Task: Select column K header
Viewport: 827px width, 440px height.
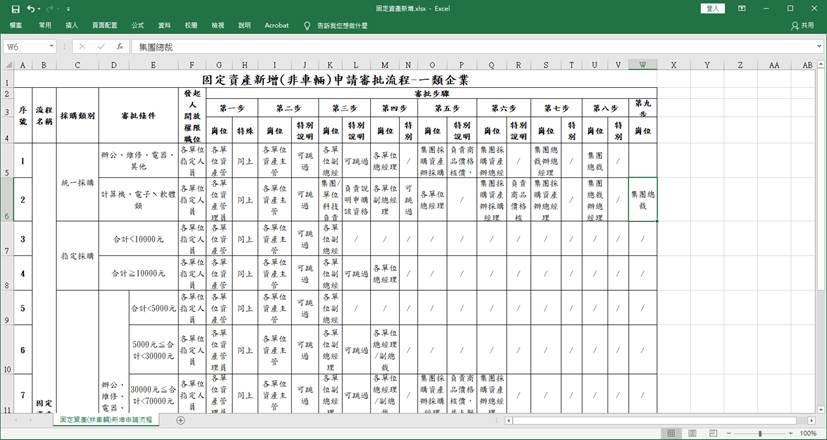Action: pos(330,65)
